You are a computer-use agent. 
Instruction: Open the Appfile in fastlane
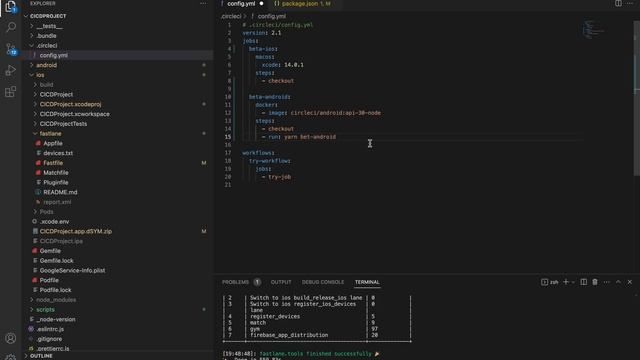(x=53, y=143)
